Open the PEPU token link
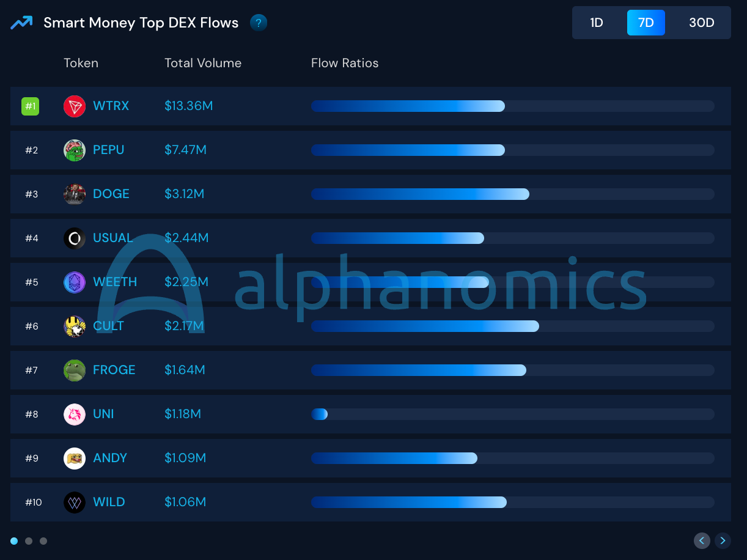Image resolution: width=747 pixels, height=560 pixels. coord(109,150)
